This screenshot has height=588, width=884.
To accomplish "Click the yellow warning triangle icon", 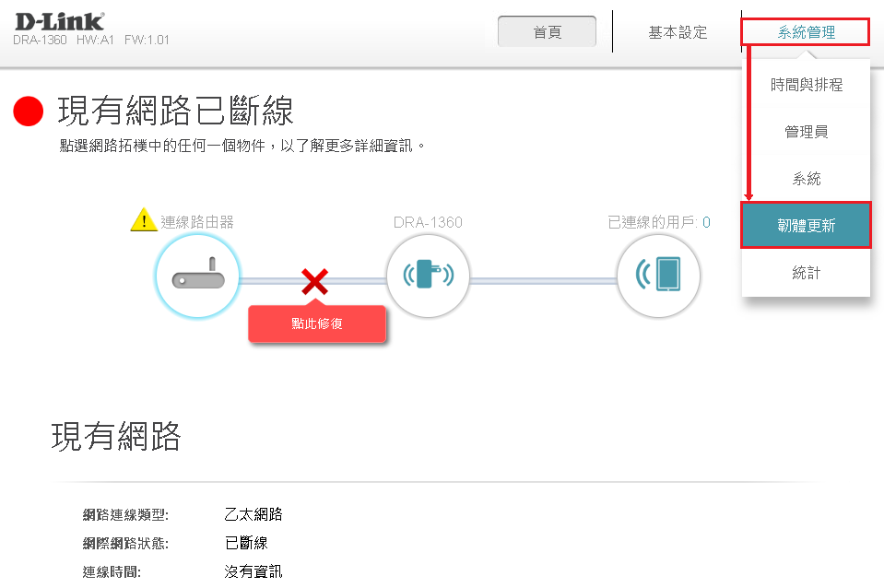I will tap(144, 220).
